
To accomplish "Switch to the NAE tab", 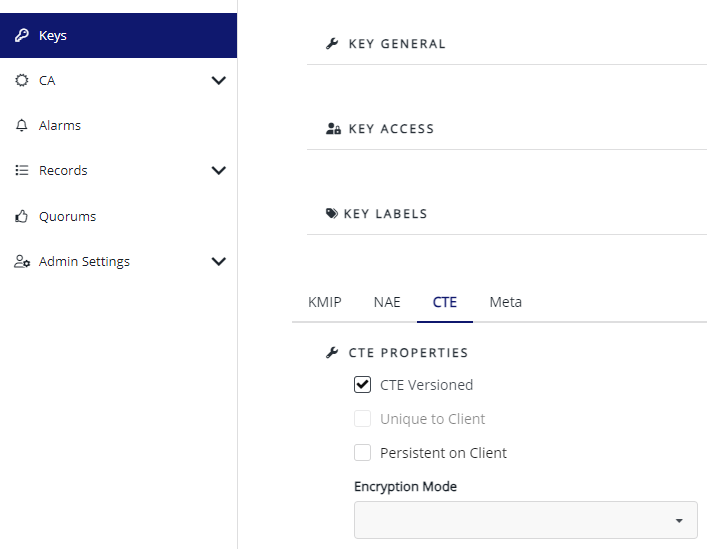I will point(387,302).
